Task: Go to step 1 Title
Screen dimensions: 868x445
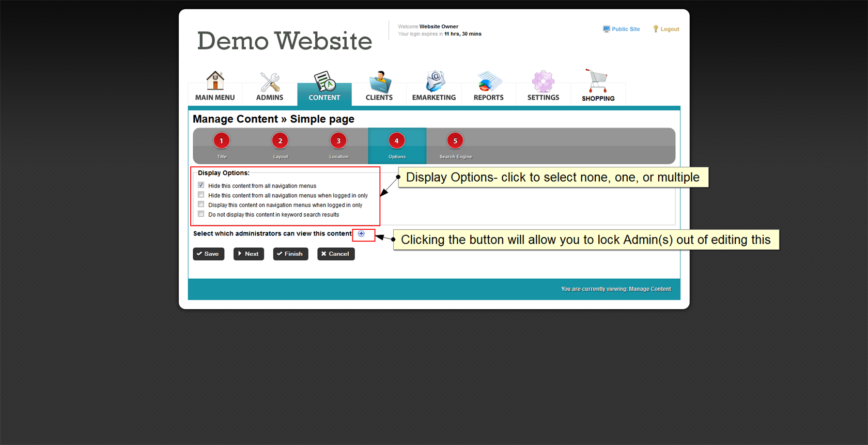Action: 222,141
